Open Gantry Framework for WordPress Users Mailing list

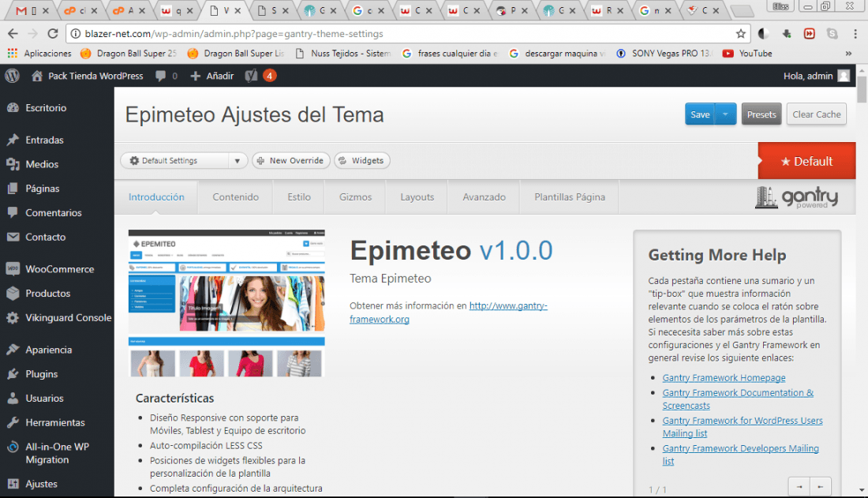tap(743, 427)
